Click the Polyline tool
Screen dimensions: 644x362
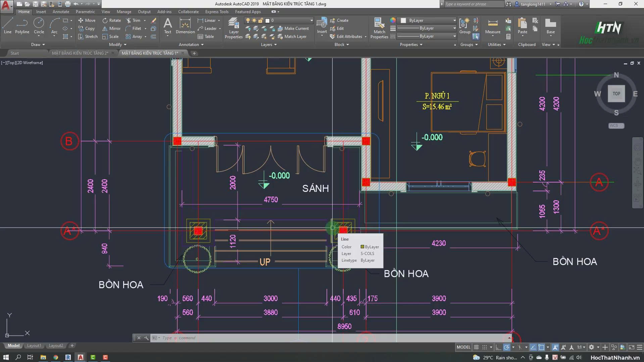click(x=22, y=26)
